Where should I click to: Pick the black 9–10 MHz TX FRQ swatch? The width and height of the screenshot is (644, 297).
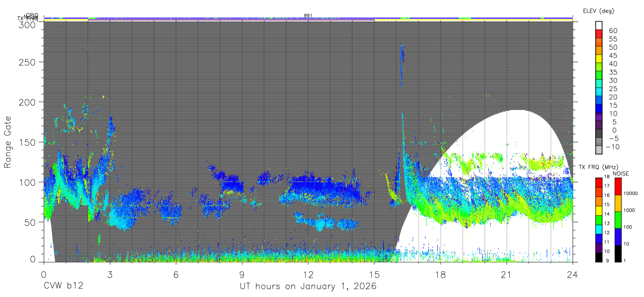click(x=599, y=257)
